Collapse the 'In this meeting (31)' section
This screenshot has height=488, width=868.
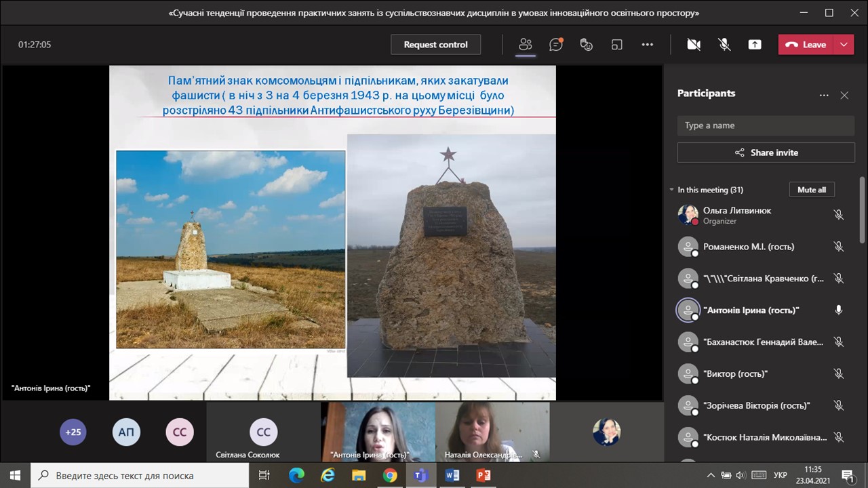tap(671, 190)
